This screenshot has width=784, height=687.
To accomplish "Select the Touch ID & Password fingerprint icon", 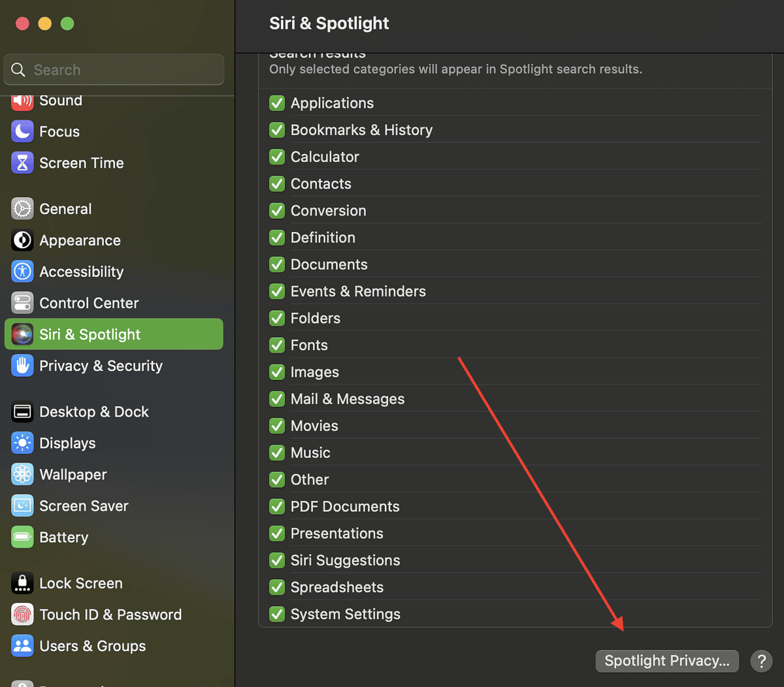I will [22, 614].
